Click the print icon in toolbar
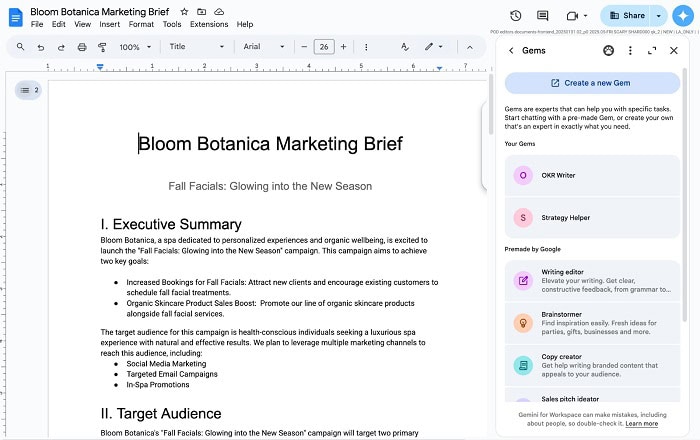 (82, 47)
